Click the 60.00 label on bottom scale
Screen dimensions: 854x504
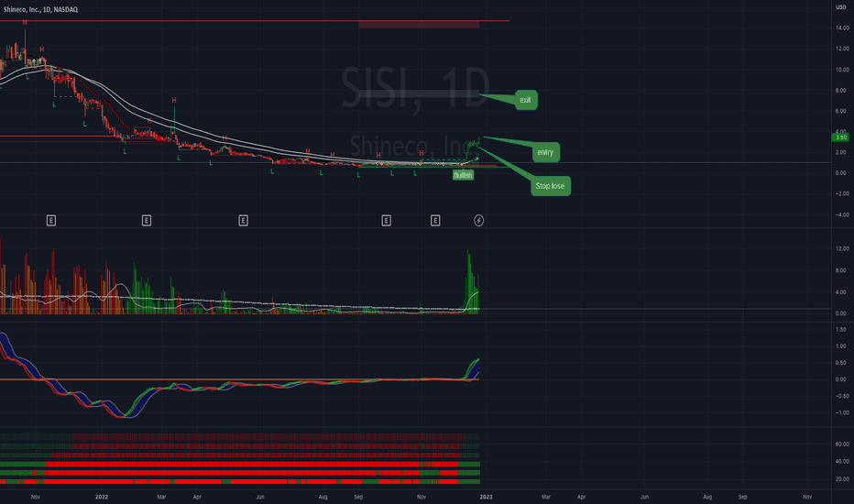[842, 444]
